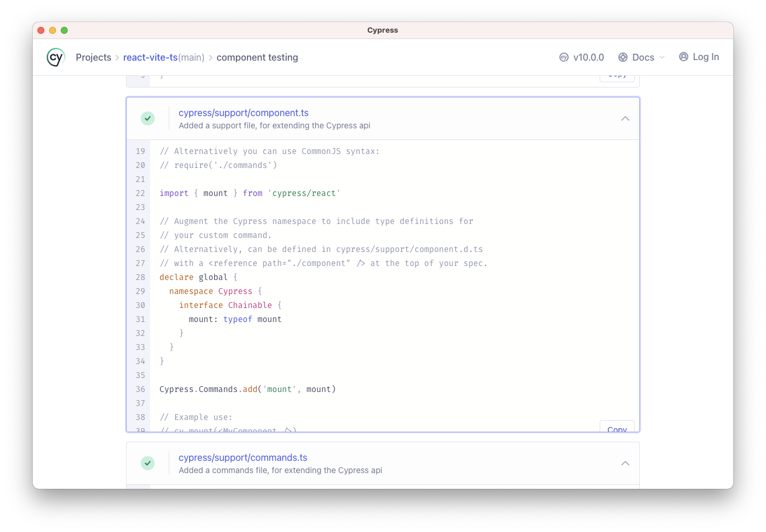Click the chevron between Projects and react-vite-ts

point(117,57)
